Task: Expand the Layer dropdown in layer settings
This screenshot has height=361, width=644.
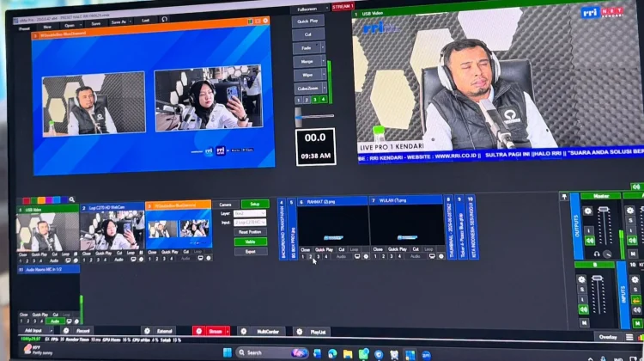Action: click(x=250, y=213)
